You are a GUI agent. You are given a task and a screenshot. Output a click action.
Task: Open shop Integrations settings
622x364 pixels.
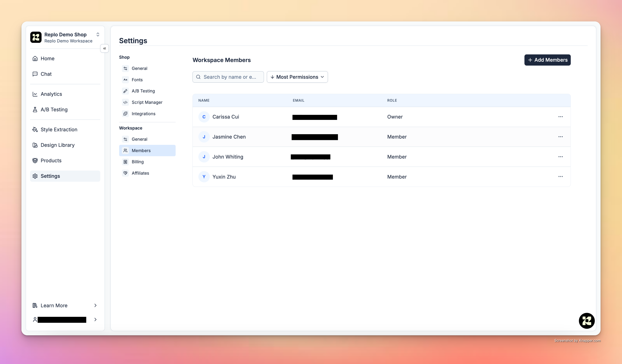(x=143, y=114)
